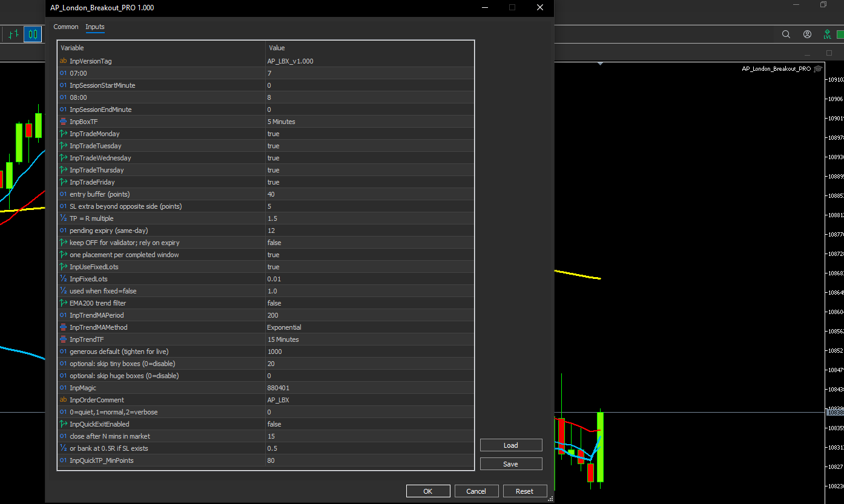844x504 pixels.
Task: Toggle the EMA200 trend filter false value
Action: click(274, 303)
